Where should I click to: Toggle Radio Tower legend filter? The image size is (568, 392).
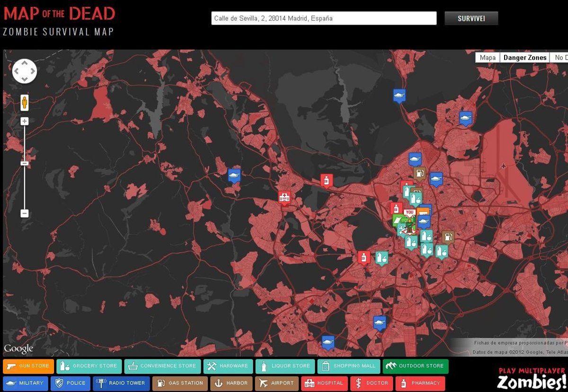(x=122, y=383)
